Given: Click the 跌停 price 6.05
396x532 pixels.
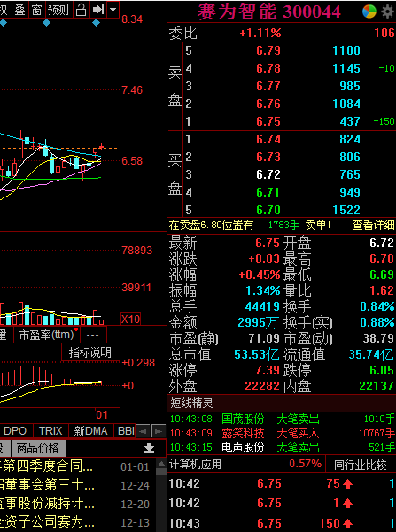Looking at the screenshot, I should (382, 370).
